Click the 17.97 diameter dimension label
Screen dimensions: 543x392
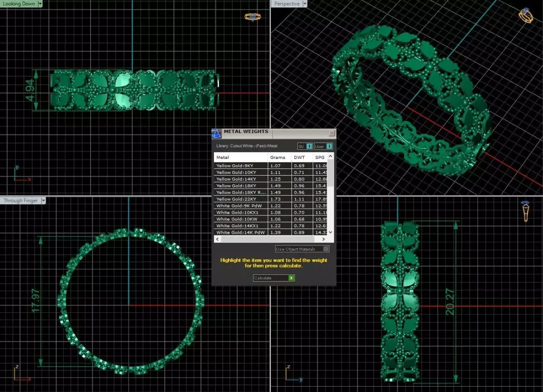pyautogui.click(x=37, y=301)
